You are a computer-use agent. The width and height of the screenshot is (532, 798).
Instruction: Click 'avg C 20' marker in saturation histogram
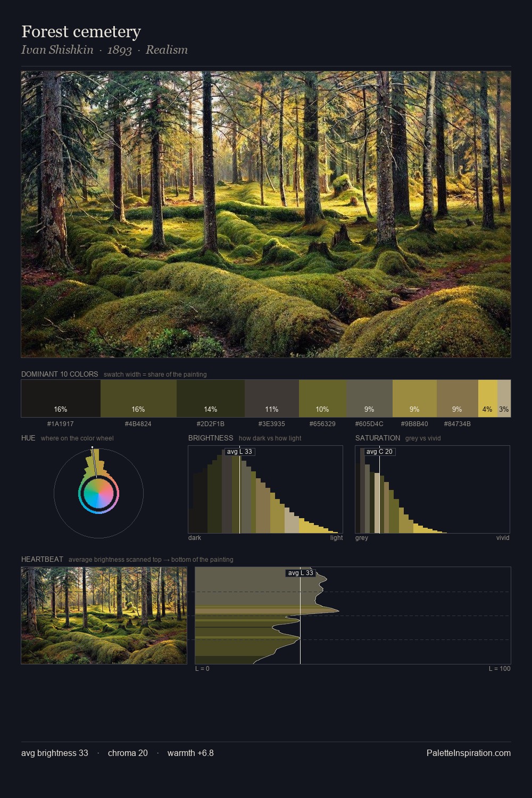(x=379, y=452)
